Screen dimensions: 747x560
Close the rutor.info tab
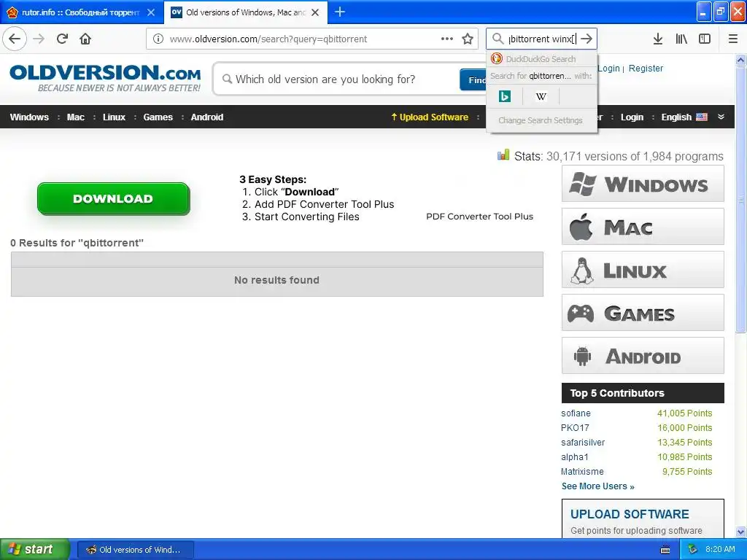click(151, 12)
